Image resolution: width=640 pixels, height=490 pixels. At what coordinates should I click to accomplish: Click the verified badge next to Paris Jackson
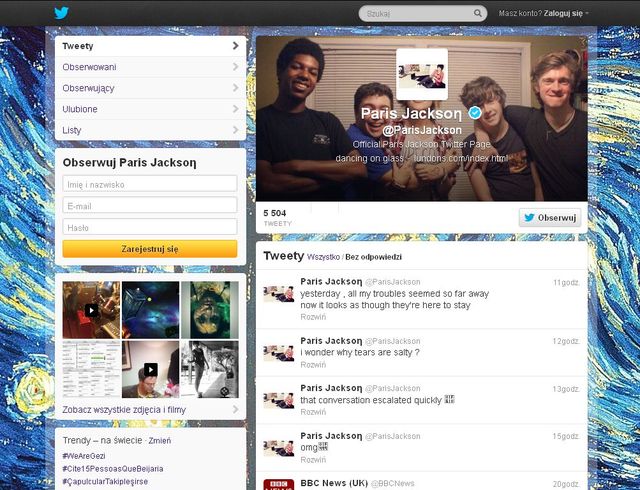(x=476, y=113)
